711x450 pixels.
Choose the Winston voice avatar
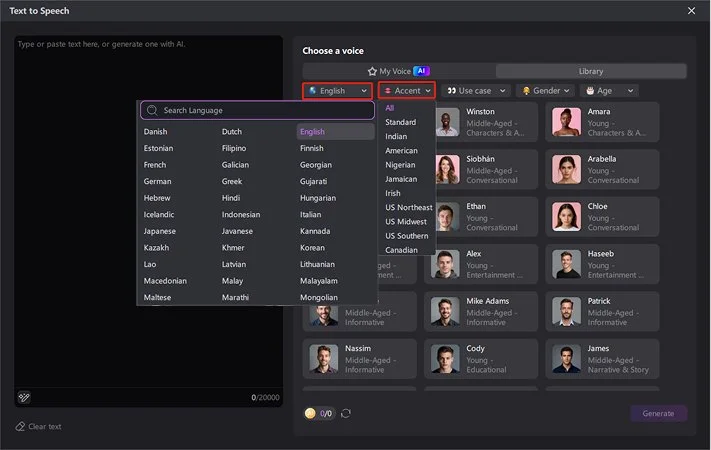[445, 121]
